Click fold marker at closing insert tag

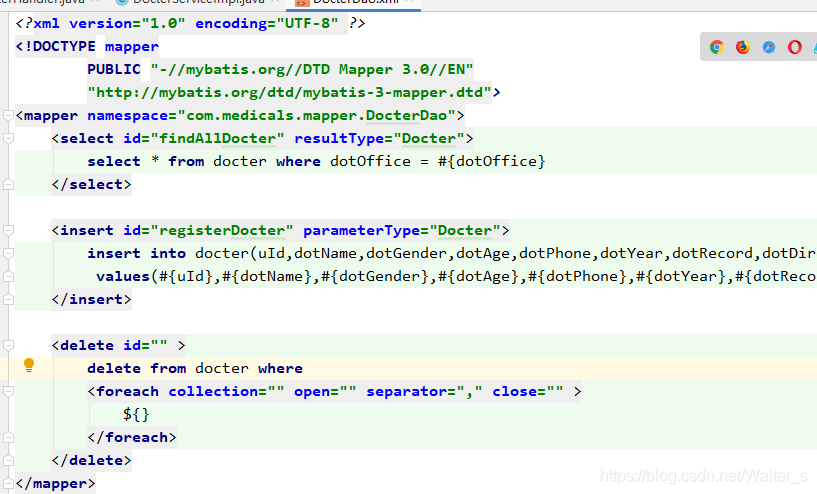(8, 300)
